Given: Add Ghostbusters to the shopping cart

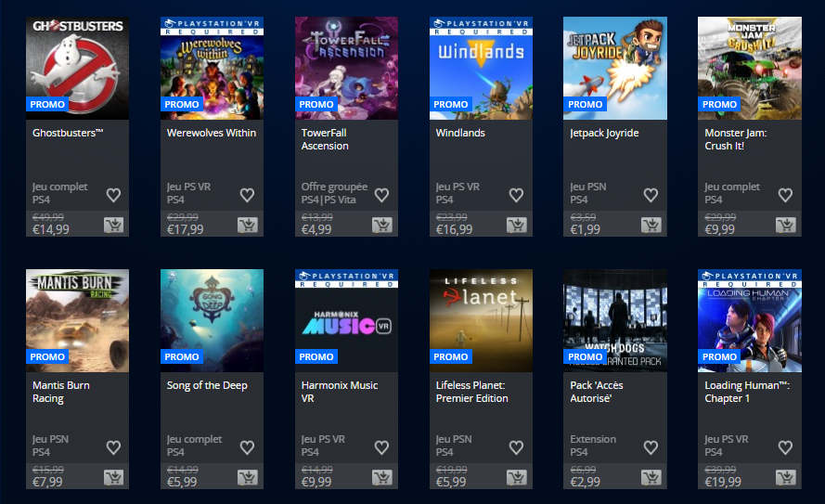Looking at the screenshot, I should 113,226.
